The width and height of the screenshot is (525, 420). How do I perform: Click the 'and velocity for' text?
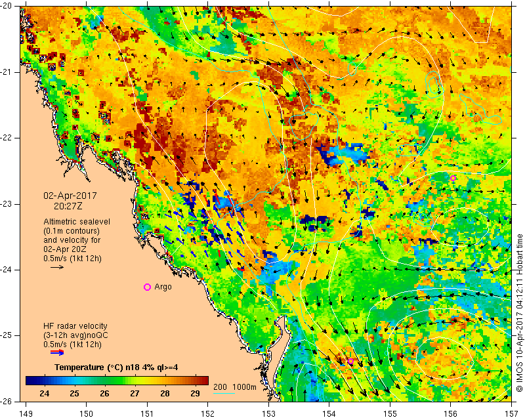click(x=72, y=240)
